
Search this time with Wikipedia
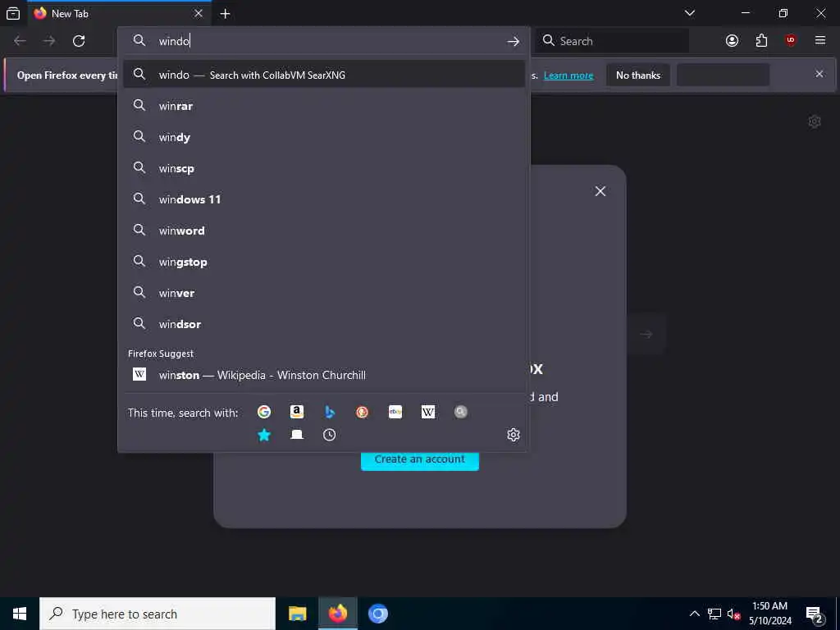pos(428,412)
